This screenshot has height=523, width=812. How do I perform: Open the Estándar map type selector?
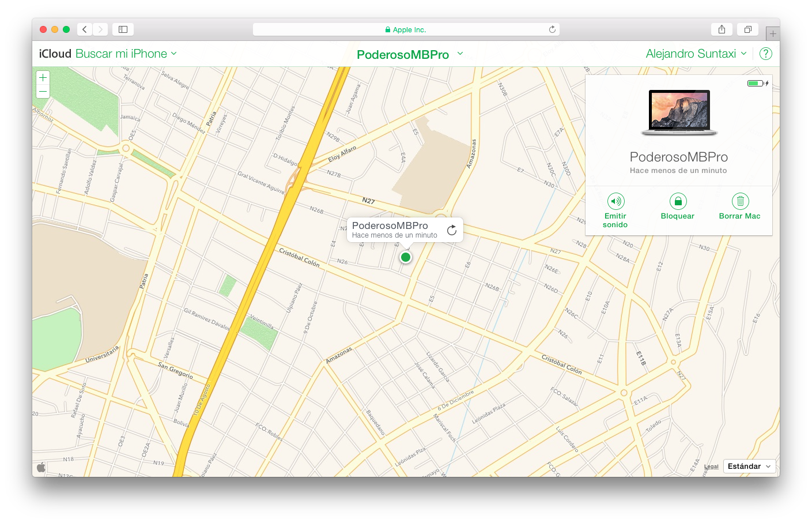[749, 466]
